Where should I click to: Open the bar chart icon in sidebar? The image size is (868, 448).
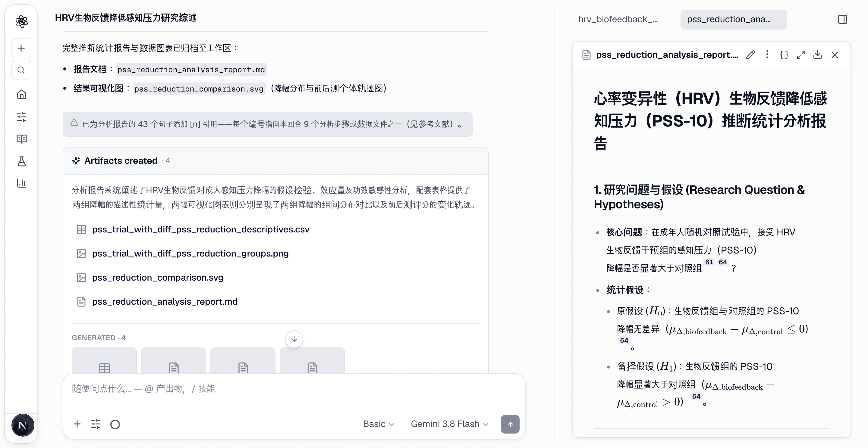(22, 183)
